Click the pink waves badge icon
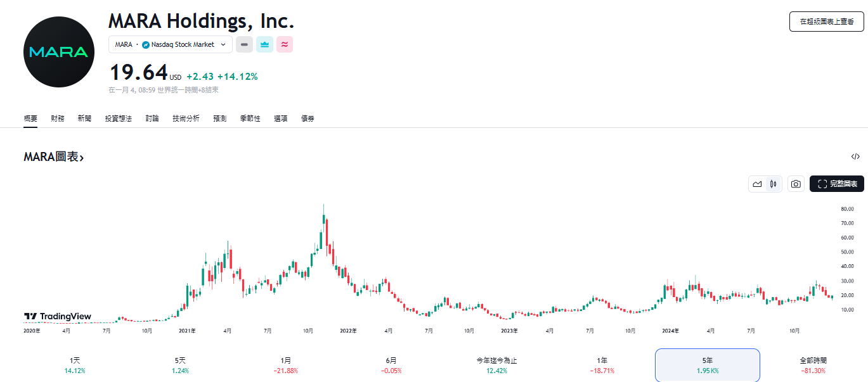868x382 pixels. click(285, 44)
